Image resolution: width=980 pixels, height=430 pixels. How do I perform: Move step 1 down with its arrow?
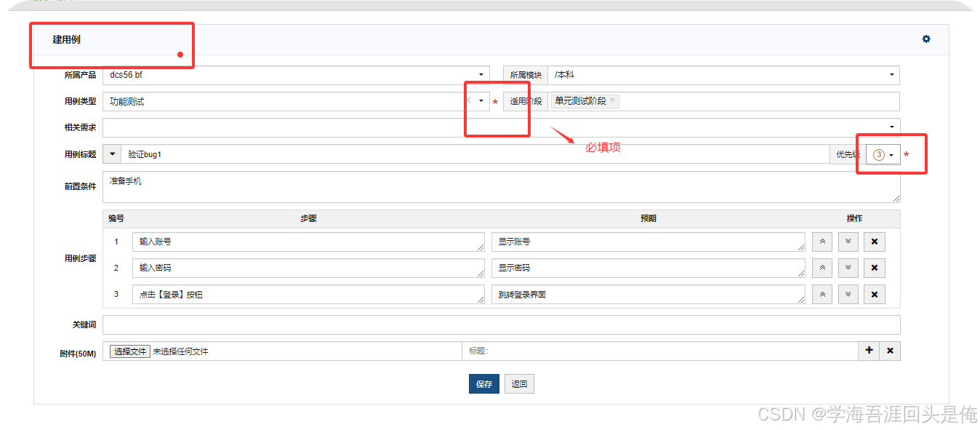848,242
